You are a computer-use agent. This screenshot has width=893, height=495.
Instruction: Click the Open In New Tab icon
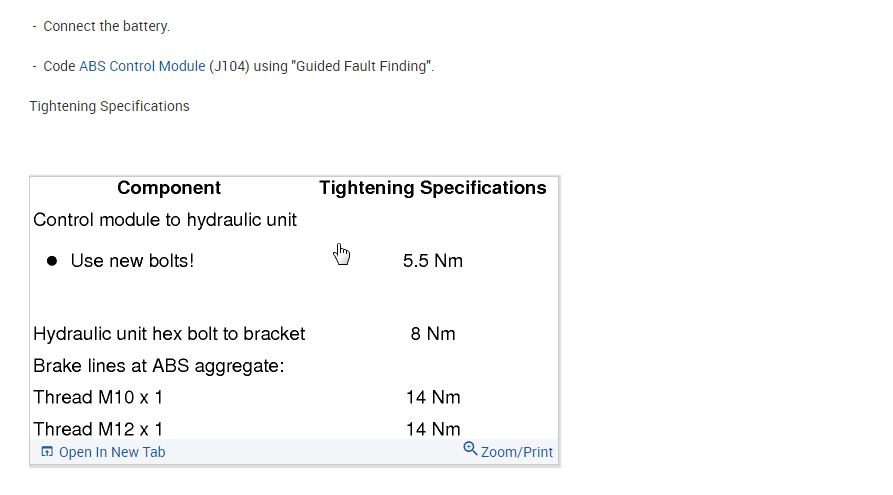tap(47, 452)
